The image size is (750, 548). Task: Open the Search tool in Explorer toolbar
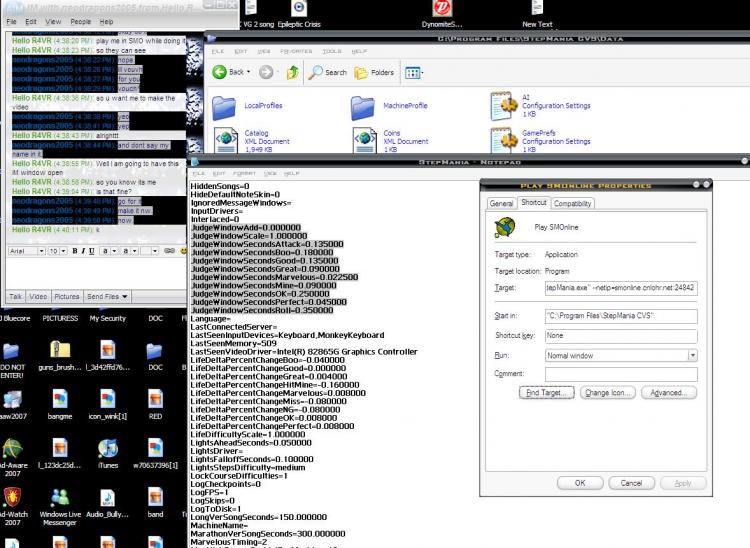[x=328, y=73]
